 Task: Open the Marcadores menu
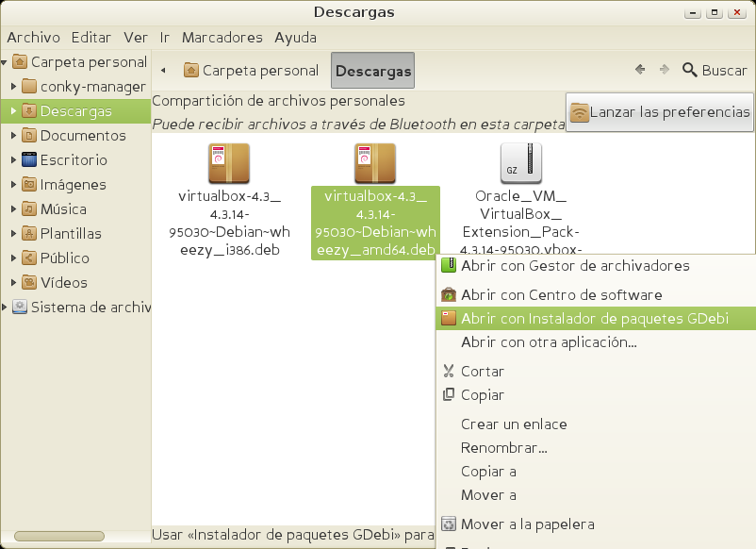pyautogui.click(x=222, y=38)
